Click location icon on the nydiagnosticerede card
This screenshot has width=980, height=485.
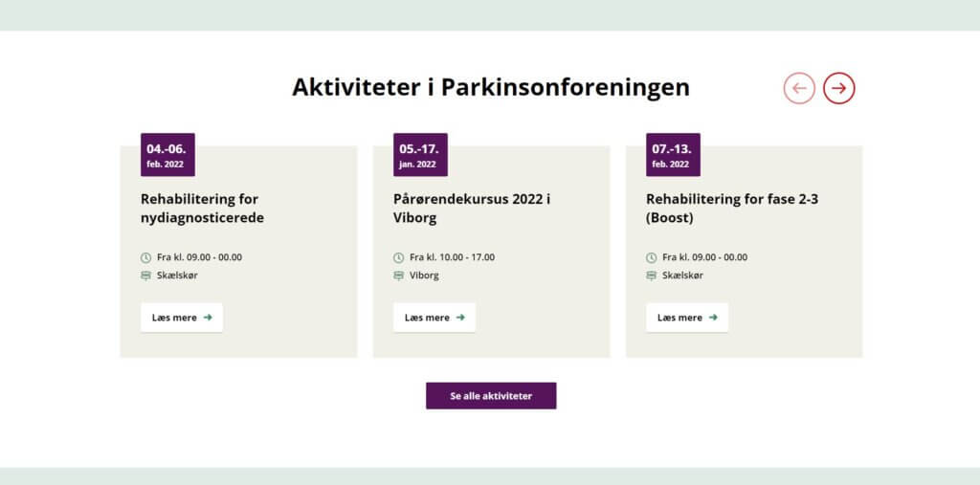(146, 276)
